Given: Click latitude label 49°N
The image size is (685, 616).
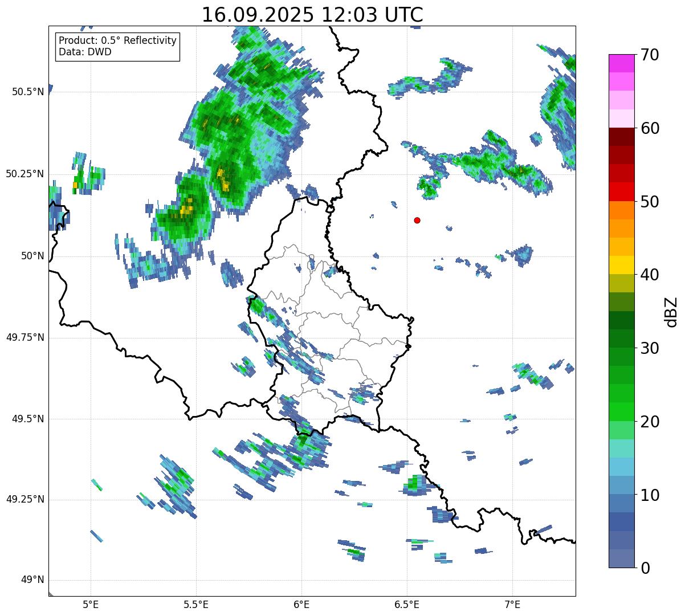Looking at the screenshot, I should click(x=32, y=580).
